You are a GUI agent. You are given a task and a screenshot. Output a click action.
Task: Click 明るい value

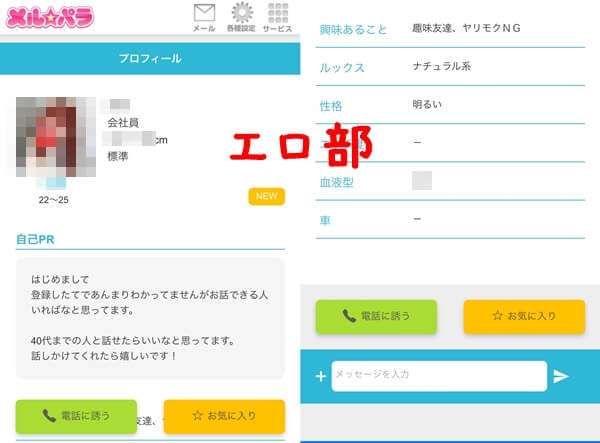pyautogui.click(x=427, y=104)
